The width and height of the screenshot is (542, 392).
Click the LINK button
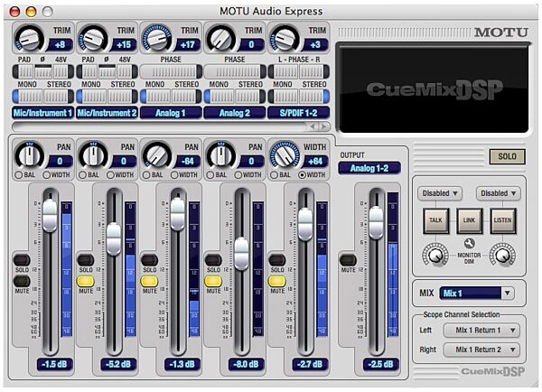469,220
